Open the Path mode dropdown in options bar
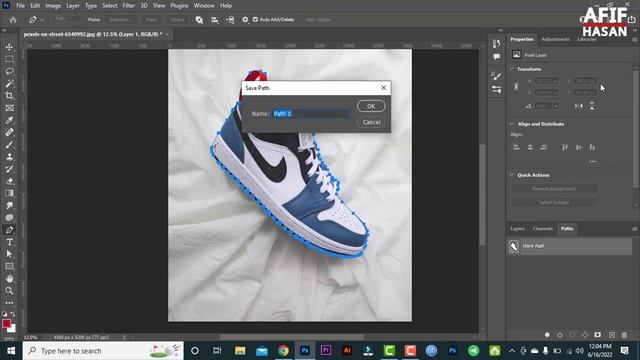 coord(68,19)
